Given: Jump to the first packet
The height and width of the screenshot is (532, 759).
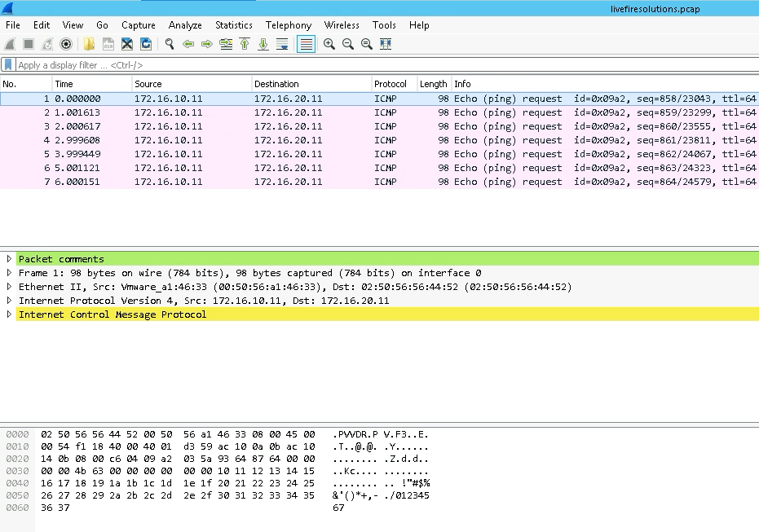Looking at the screenshot, I should 245,45.
